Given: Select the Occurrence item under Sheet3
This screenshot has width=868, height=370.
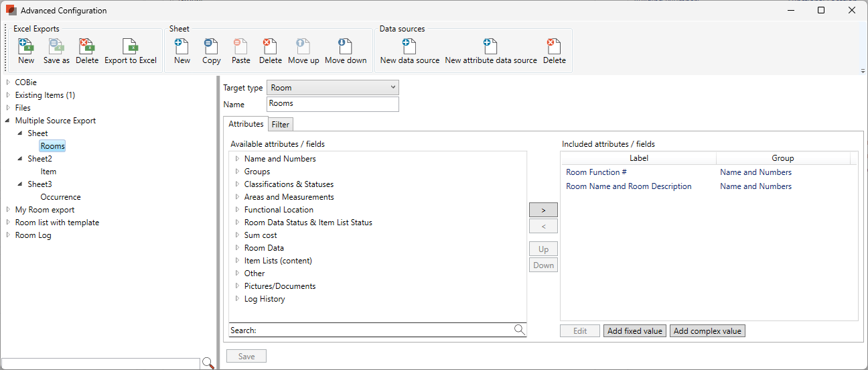Looking at the screenshot, I should (60, 197).
